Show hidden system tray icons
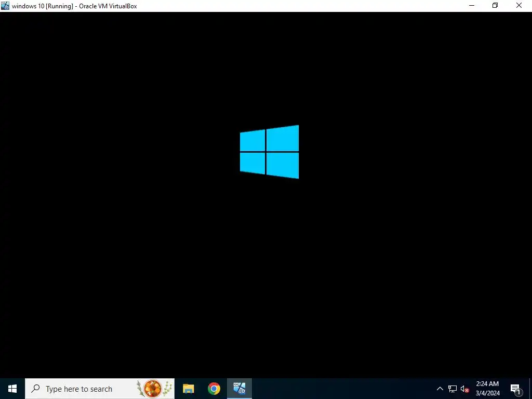This screenshot has height=399, width=532. 440,389
